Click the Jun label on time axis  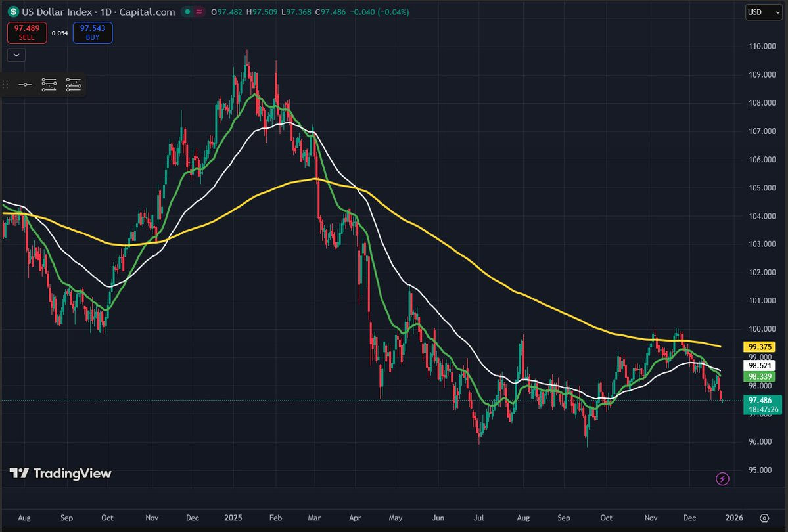(x=438, y=518)
